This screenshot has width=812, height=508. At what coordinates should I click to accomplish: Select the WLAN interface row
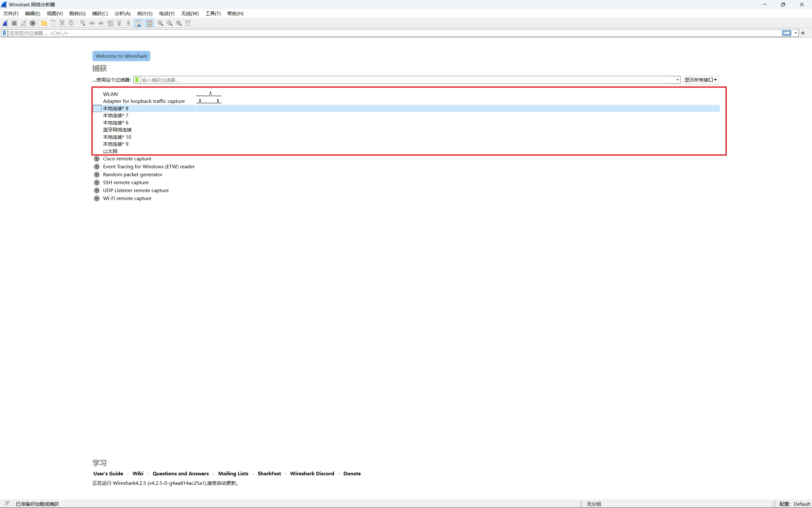click(x=406, y=94)
